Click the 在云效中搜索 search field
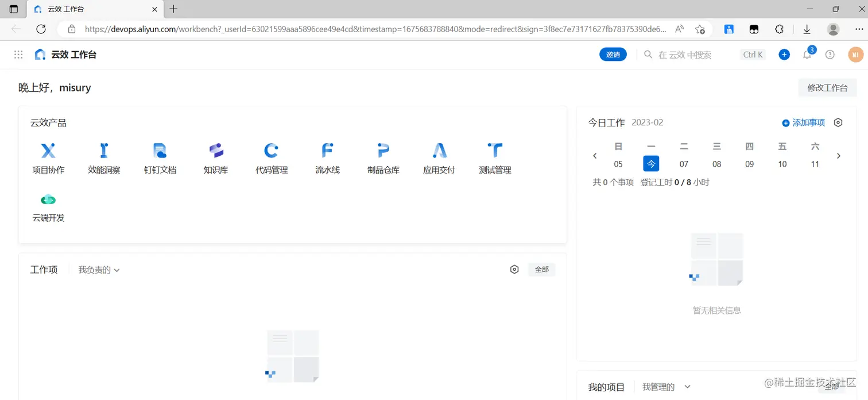This screenshot has height=400, width=868. click(x=704, y=55)
